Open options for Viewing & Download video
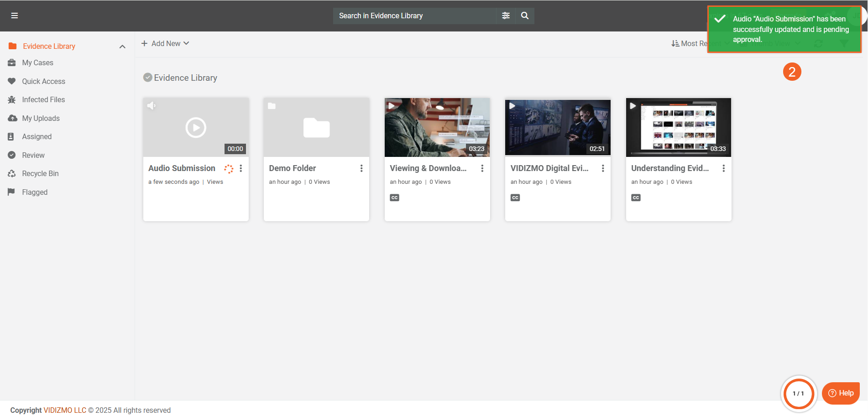This screenshot has height=416, width=868. [x=482, y=168]
